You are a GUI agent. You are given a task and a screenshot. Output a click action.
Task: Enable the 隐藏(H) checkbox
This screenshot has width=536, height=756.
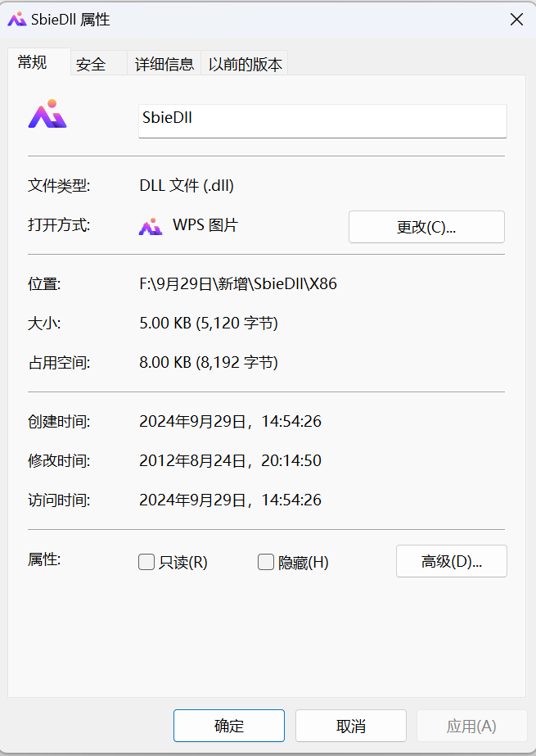[x=265, y=562]
